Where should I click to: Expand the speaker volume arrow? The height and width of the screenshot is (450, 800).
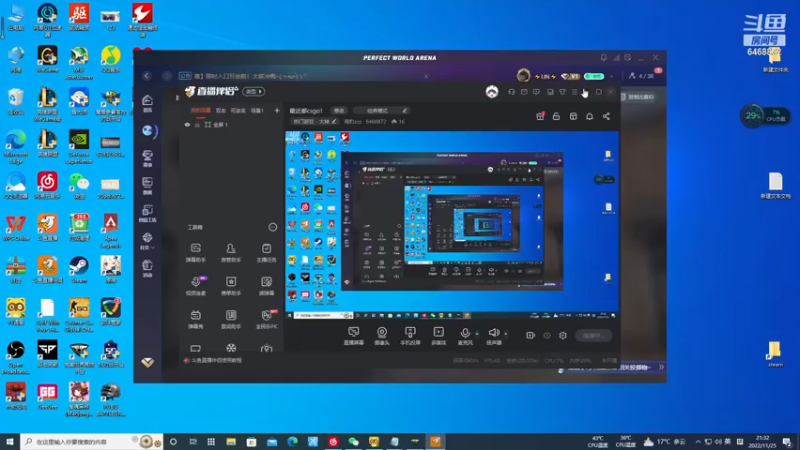tap(506, 334)
